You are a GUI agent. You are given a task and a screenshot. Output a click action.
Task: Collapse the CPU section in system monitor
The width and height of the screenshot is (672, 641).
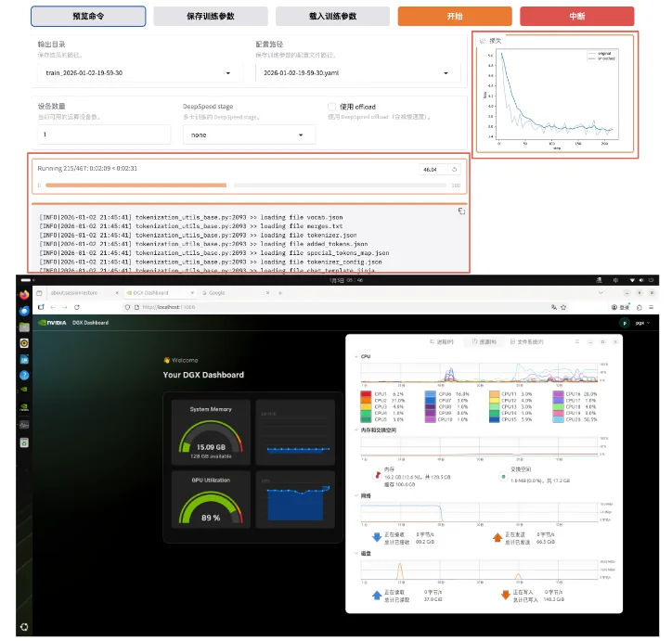pyautogui.click(x=355, y=355)
